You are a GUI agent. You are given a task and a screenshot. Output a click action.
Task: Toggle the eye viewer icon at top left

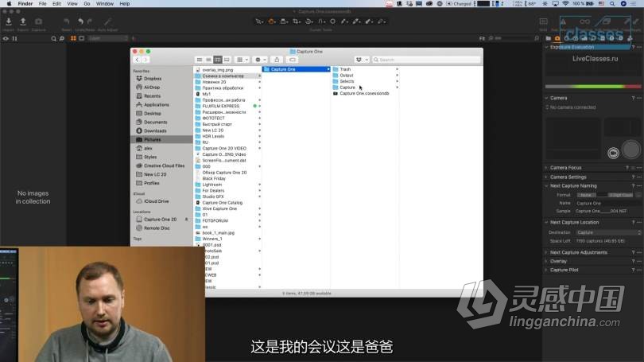[x=6, y=39]
